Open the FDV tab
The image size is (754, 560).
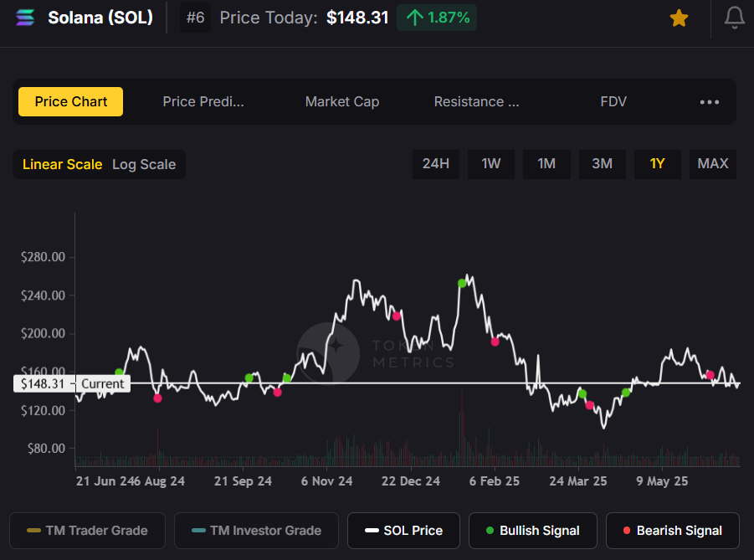coord(613,101)
